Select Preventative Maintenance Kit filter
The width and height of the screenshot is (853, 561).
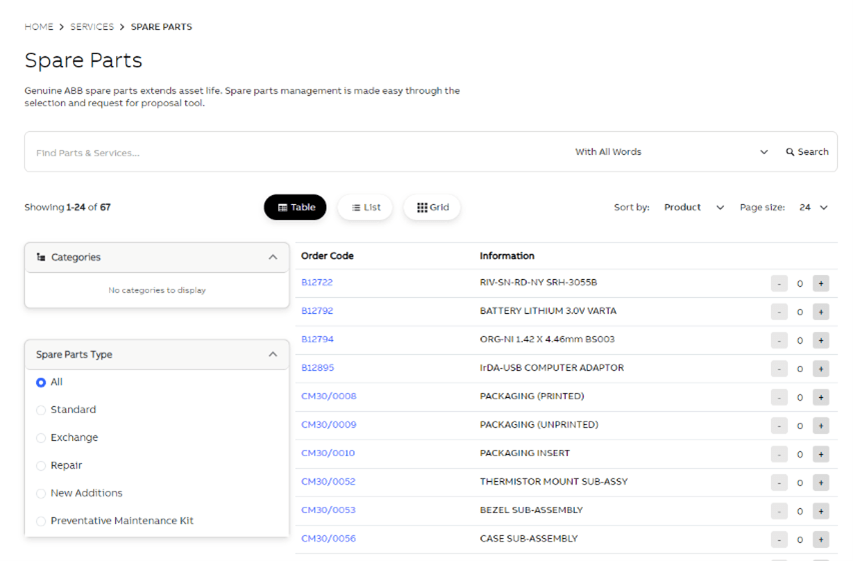point(41,521)
